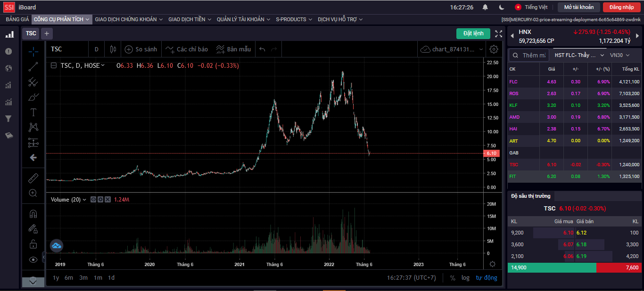644x291 pixels.
Task: Set chart range to 1y
Action: pos(56,278)
